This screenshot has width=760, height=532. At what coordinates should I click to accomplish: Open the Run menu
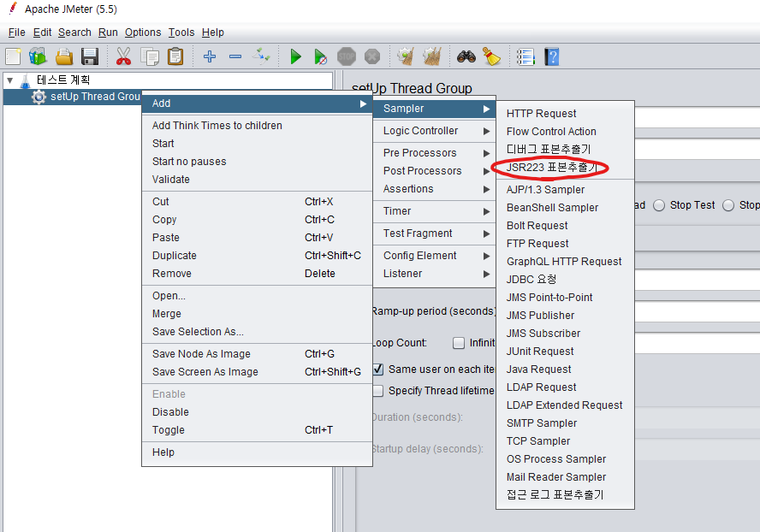pos(108,33)
